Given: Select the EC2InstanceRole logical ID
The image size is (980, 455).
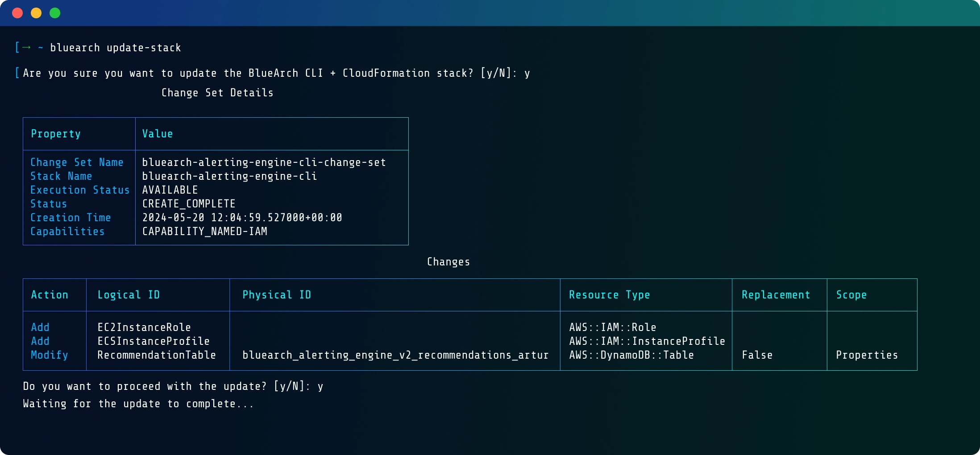Looking at the screenshot, I should [144, 327].
